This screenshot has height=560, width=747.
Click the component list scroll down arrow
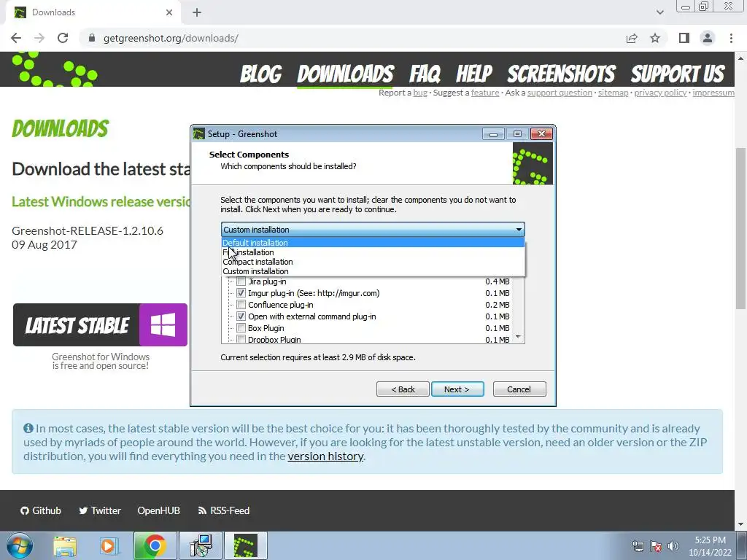(518, 338)
